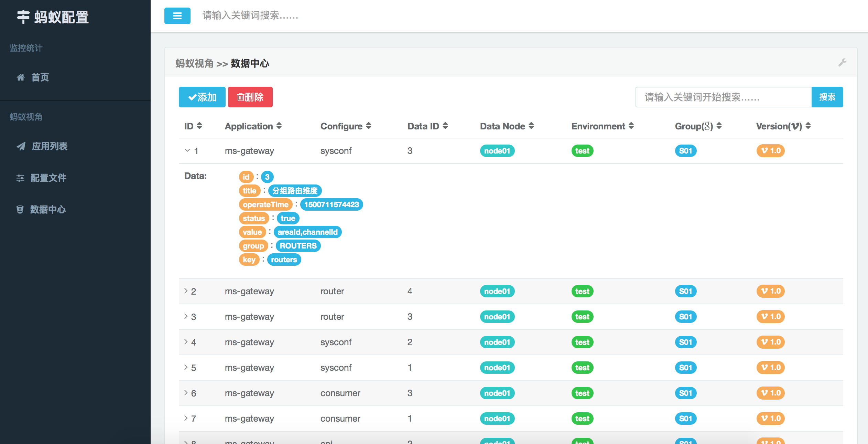Open the 应用列表 sidebar menu item

pos(50,146)
